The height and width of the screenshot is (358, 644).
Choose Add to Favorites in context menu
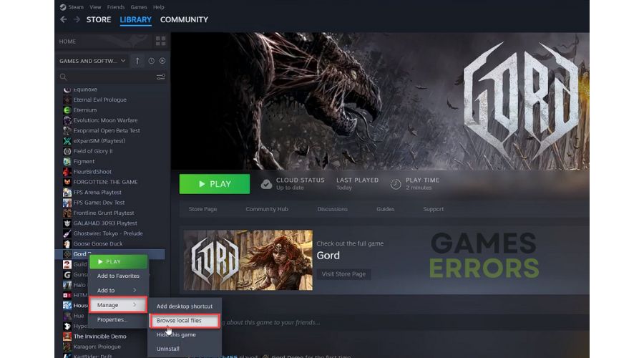pyautogui.click(x=118, y=276)
